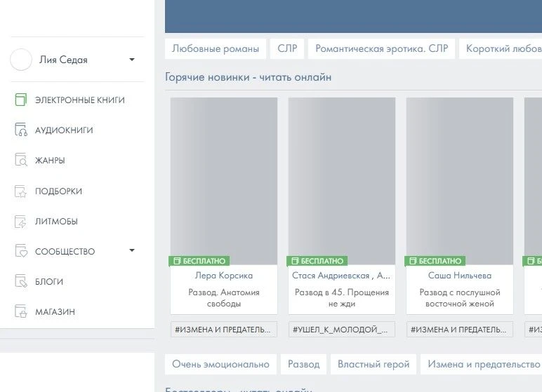Open Горячие новинки - читать онлайн heading
The height and width of the screenshot is (392, 542).
click(x=249, y=77)
